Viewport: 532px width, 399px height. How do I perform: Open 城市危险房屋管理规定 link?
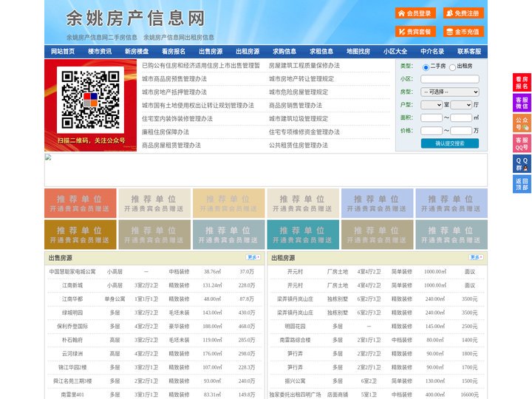pyautogui.click(x=299, y=92)
